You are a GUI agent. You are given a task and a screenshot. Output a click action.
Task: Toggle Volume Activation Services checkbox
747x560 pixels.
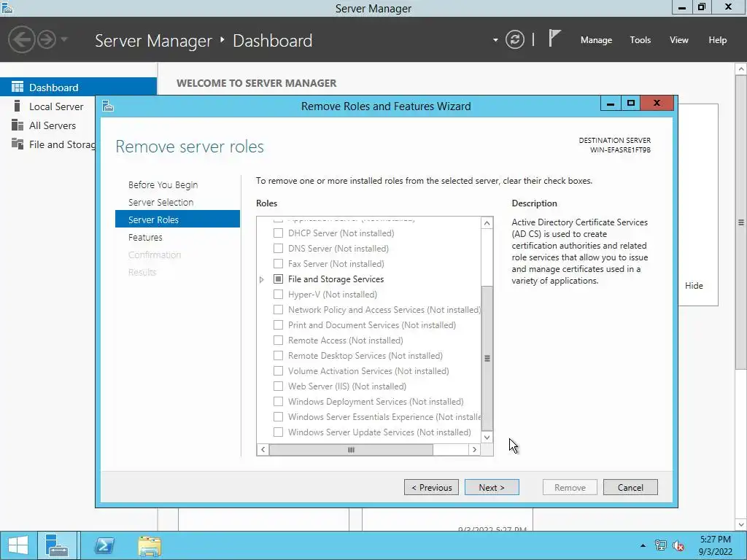[x=278, y=370]
